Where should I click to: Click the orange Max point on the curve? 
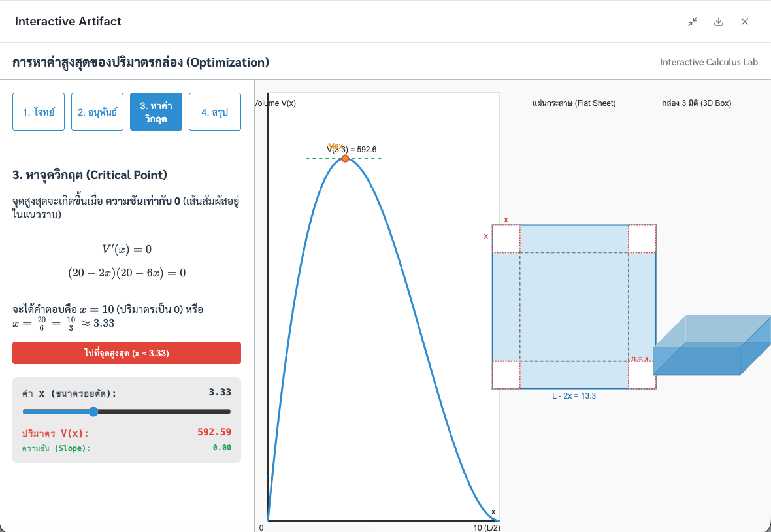pos(345,158)
